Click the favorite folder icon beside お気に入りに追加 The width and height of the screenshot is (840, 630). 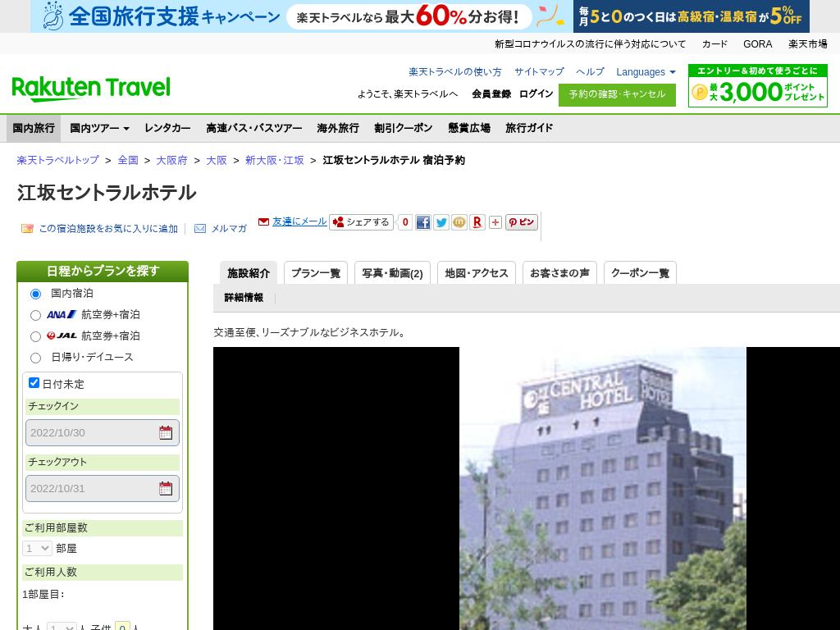point(27,229)
